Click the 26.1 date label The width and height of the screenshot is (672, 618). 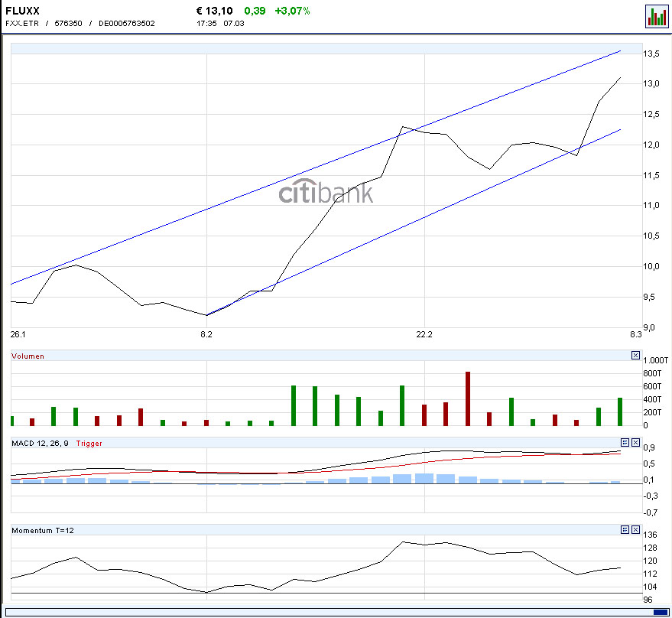[x=18, y=334]
